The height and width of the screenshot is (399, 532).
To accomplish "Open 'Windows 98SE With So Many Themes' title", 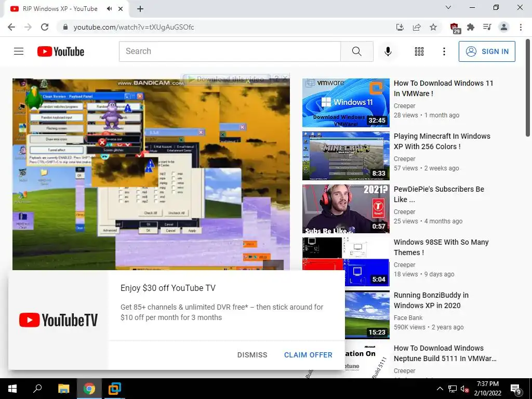I will point(441,247).
